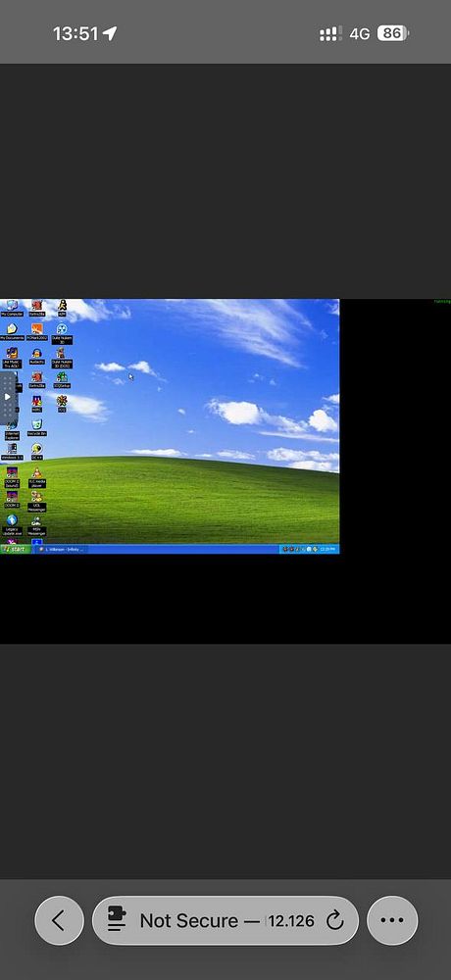Image resolution: width=451 pixels, height=980 pixels.
Task: Go back with the browser back arrow
Action: 59,920
